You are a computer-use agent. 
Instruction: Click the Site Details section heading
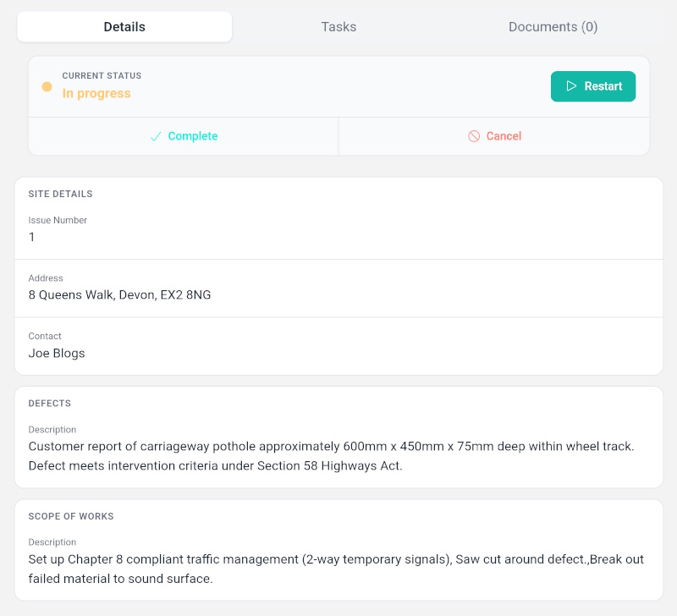pos(60,194)
